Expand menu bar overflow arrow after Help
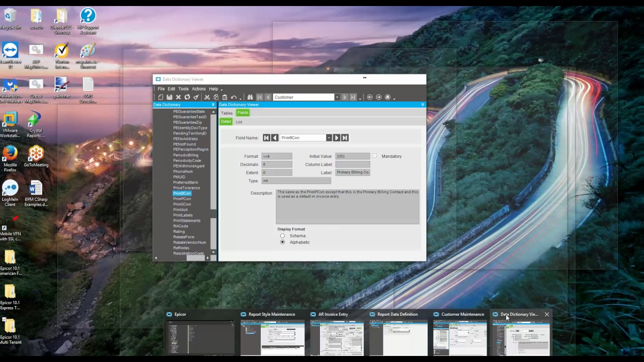 (221, 89)
